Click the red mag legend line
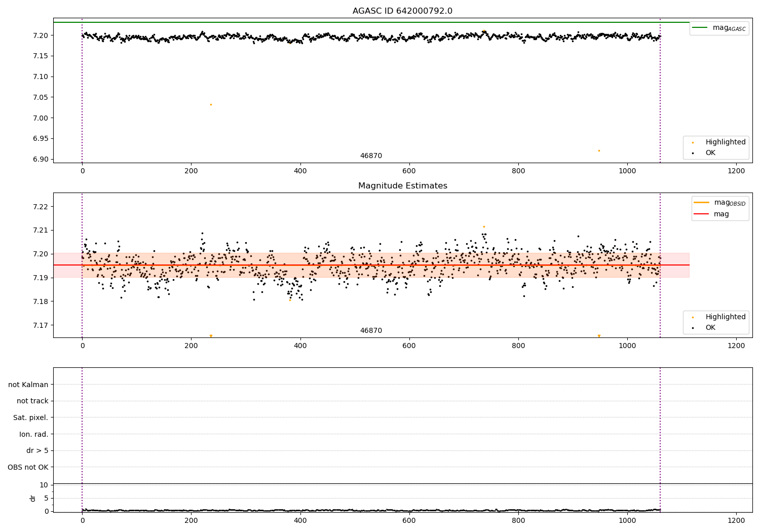 (x=702, y=214)
